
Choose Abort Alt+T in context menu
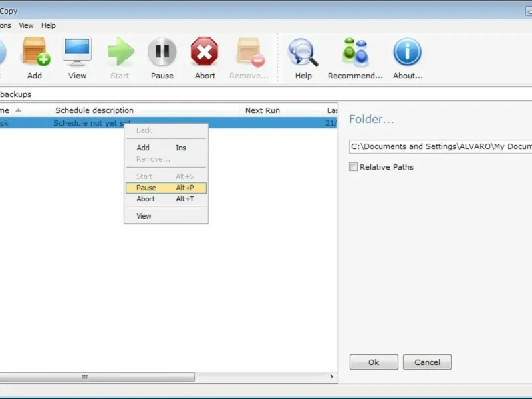tap(166, 199)
